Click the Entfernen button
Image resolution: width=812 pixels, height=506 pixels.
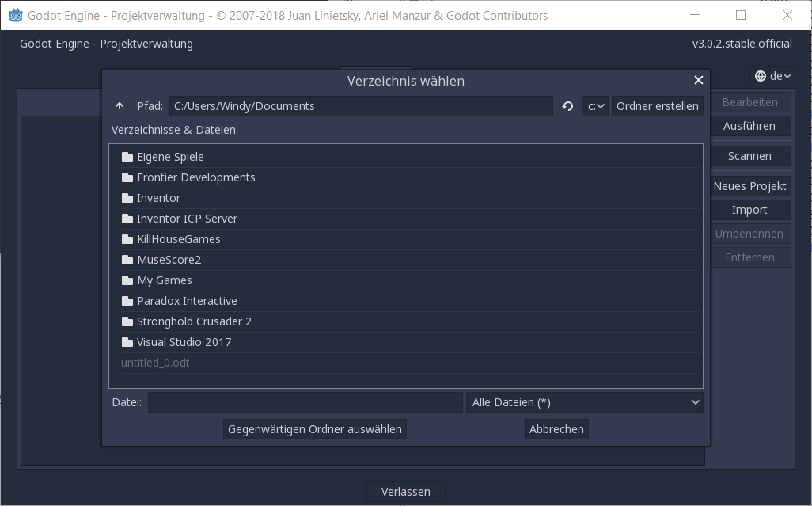(x=749, y=257)
